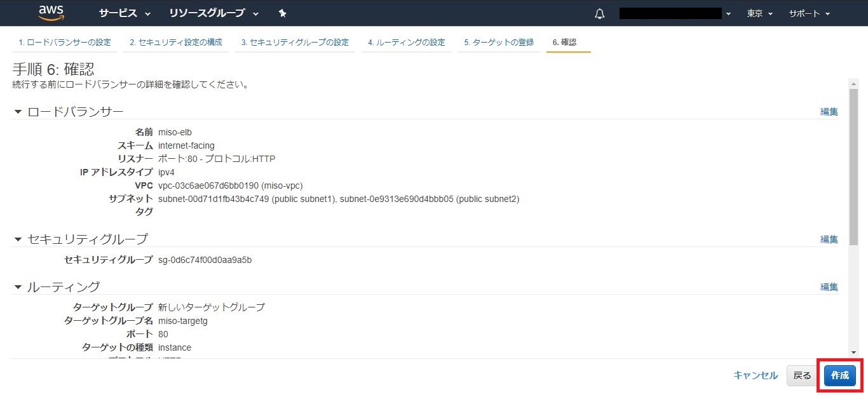
Task: Switch to step 3 セキュリティグループの設定 tab
Action: (x=295, y=43)
